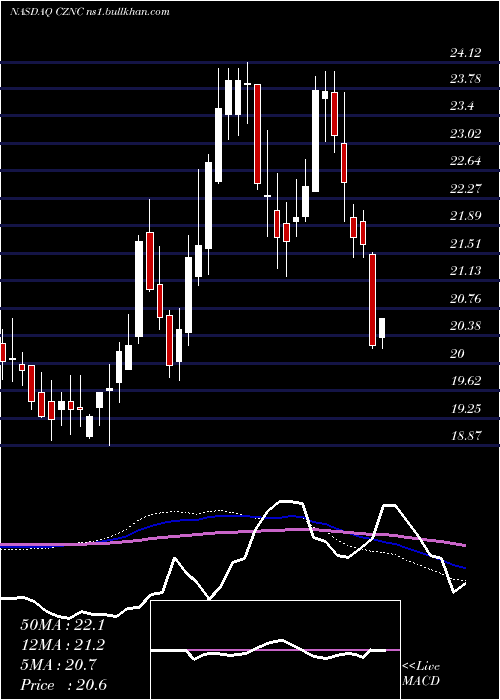This screenshot has height=700, width=500.
Task: Click the <<Live MACD label
Action: tap(421, 673)
